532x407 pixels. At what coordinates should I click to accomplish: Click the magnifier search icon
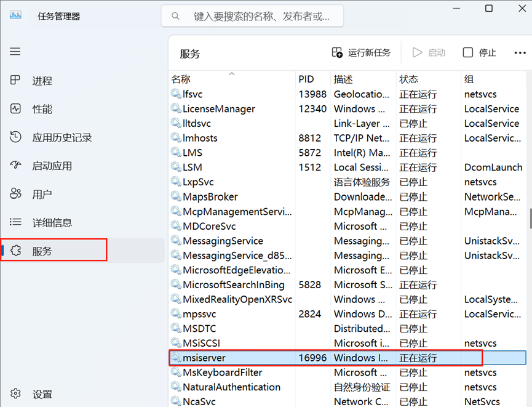click(x=175, y=16)
